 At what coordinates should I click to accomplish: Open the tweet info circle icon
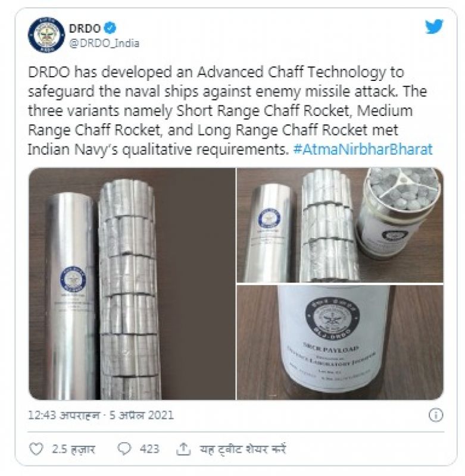[436, 415]
